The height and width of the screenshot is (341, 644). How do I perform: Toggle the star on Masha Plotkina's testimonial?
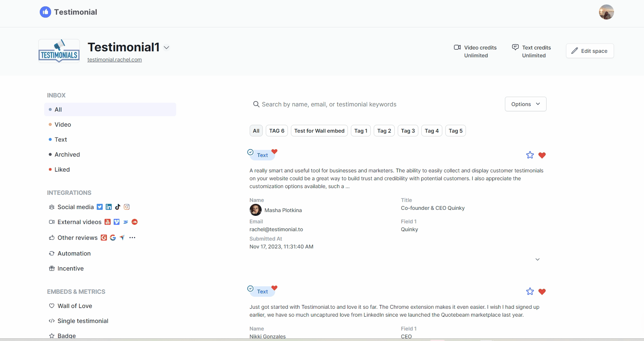point(530,155)
